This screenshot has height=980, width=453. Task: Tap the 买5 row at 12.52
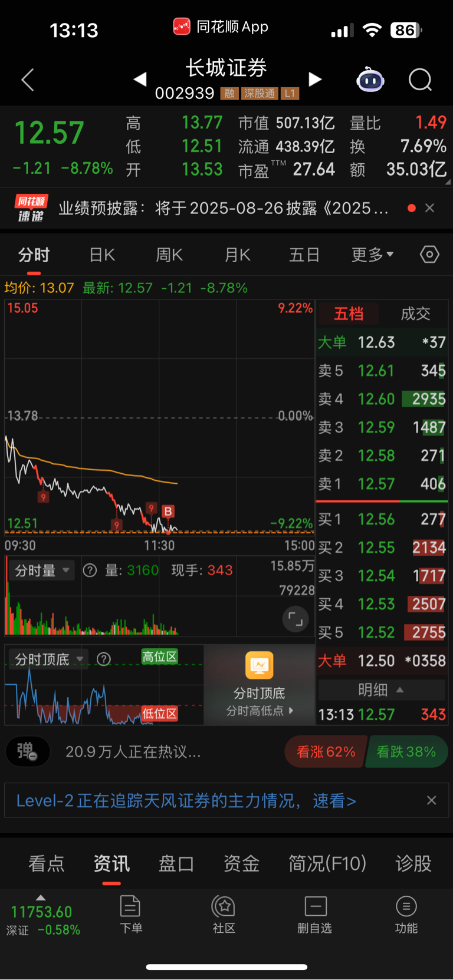[382, 632]
